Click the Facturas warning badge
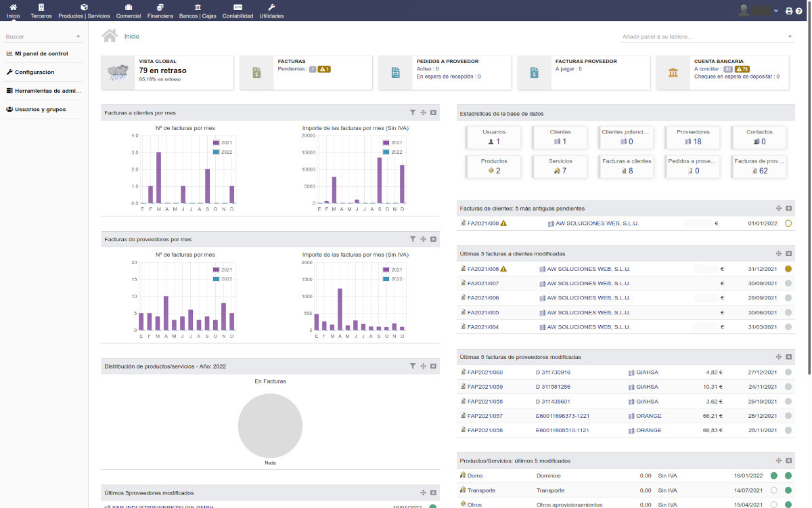The width and height of the screenshot is (812, 508). [324, 69]
